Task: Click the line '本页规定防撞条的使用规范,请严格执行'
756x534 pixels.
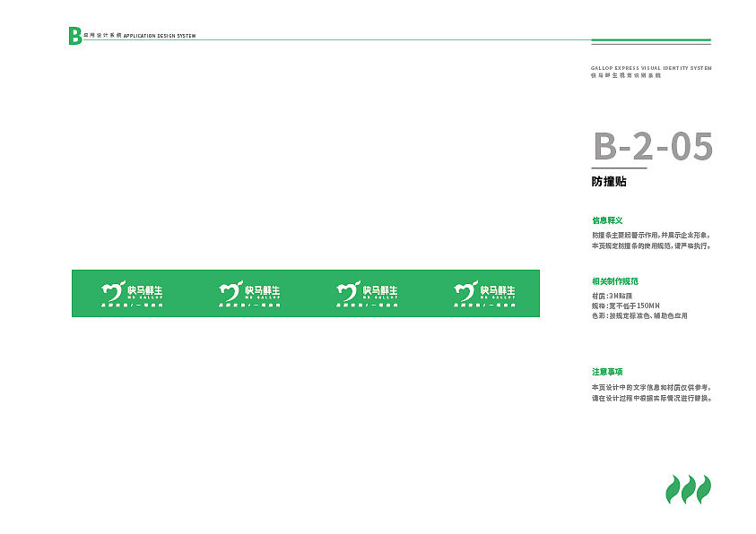Action: coord(651,246)
